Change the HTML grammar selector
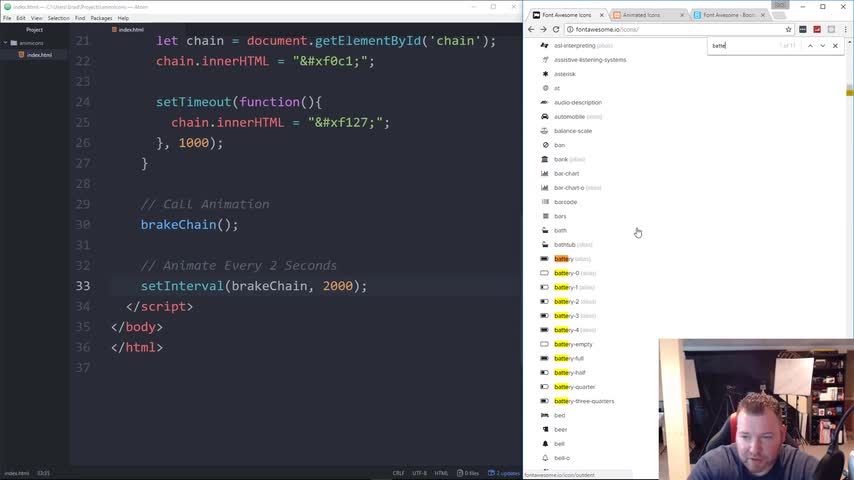The width and height of the screenshot is (854, 480). tap(441, 473)
